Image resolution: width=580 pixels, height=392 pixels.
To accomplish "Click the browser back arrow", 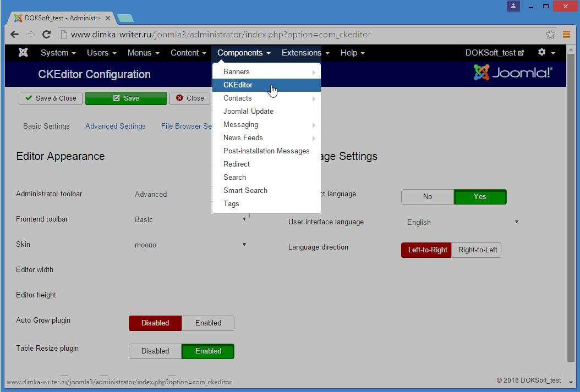I will pos(14,34).
